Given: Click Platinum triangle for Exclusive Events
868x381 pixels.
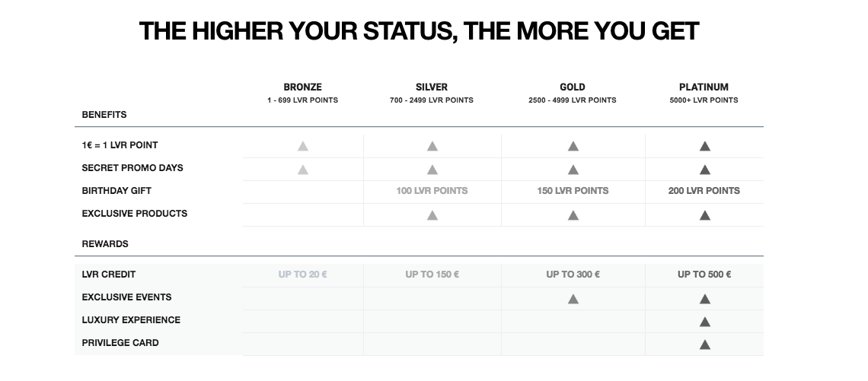Looking at the screenshot, I should point(705,299).
